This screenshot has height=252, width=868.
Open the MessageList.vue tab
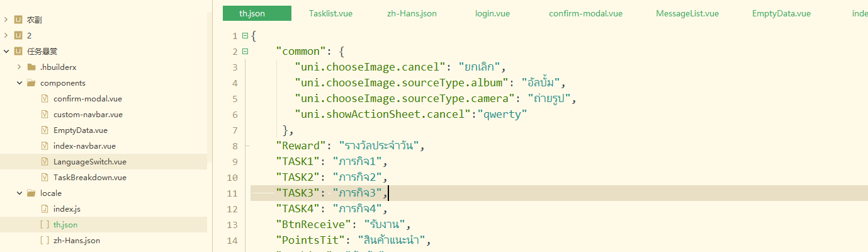(x=687, y=13)
